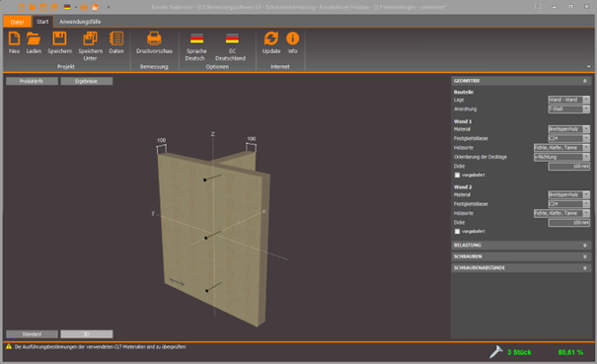Screen dimensions: 597x364
Task: Click the Neu (new project) ribbon icon
Action: tap(14, 38)
